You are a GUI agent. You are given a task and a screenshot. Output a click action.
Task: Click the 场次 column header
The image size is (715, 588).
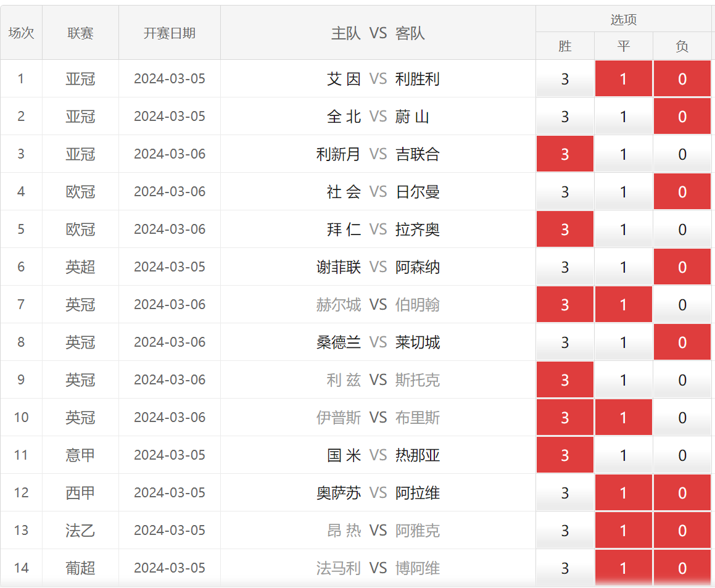pyautogui.click(x=21, y=33)
